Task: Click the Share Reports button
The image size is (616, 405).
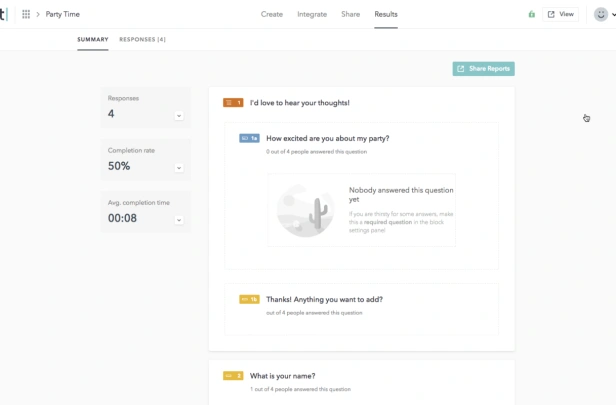Action: tap(484, 69)
